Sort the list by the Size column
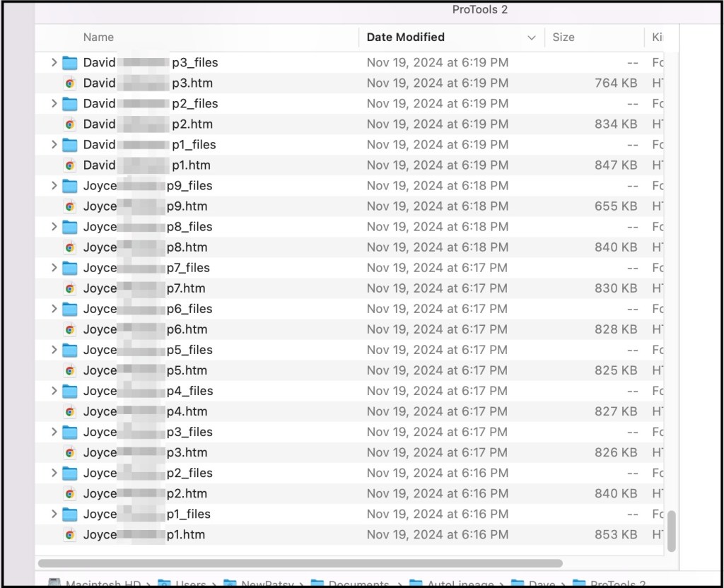The height and width of the screenshot is (588, 724). tap(564, 37)
